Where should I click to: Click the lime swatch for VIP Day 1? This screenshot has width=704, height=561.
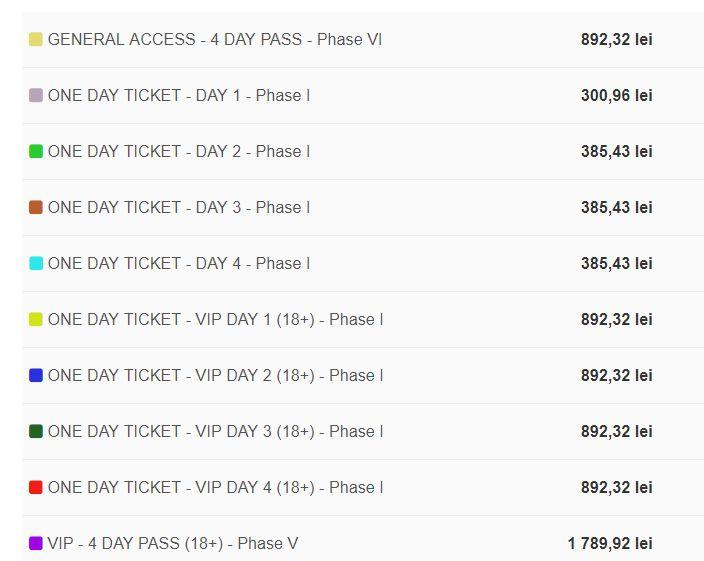point(36,320)
